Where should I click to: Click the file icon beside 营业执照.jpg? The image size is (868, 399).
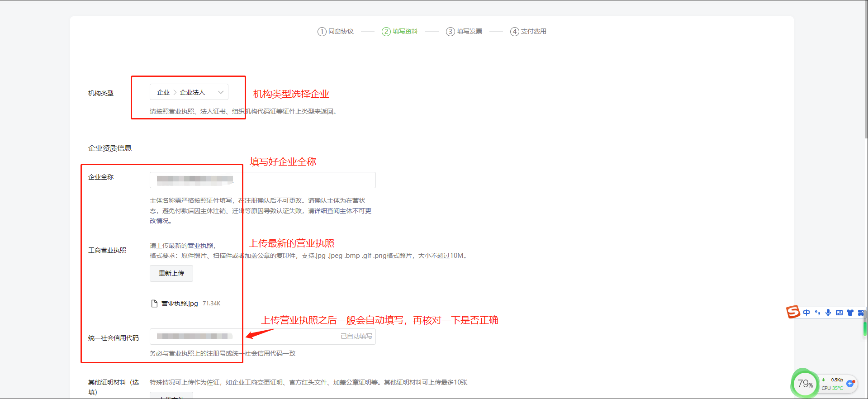click(x=154, y=304)
